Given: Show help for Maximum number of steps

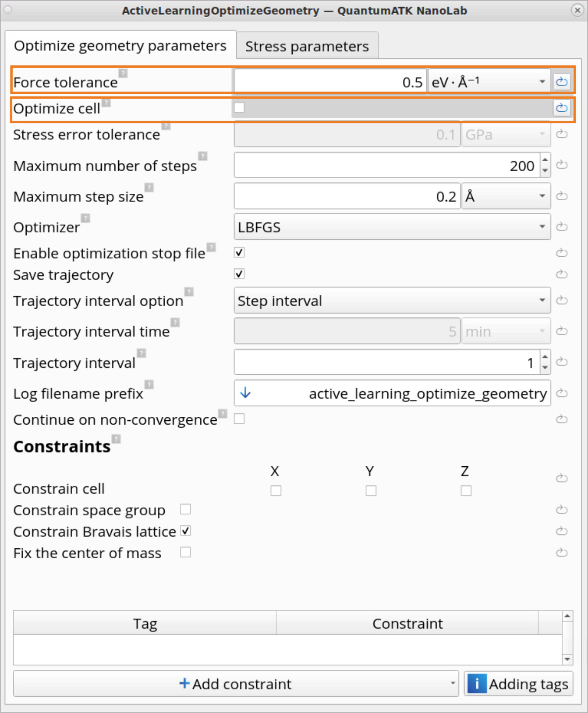Looking at the screenshot, I should (x=203, y=156).
